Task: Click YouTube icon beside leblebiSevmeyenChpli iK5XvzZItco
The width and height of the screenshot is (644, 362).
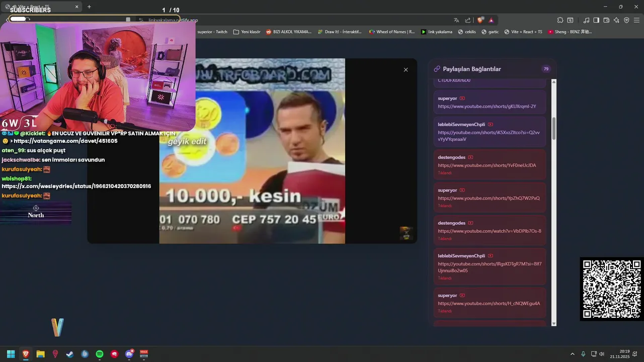Action: click(490, 124)
